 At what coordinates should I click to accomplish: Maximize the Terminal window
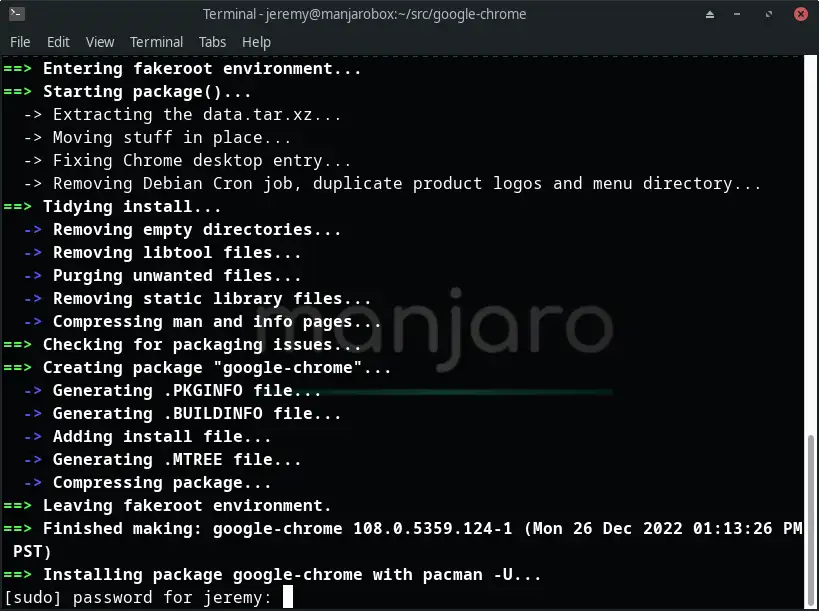(769, 14)
